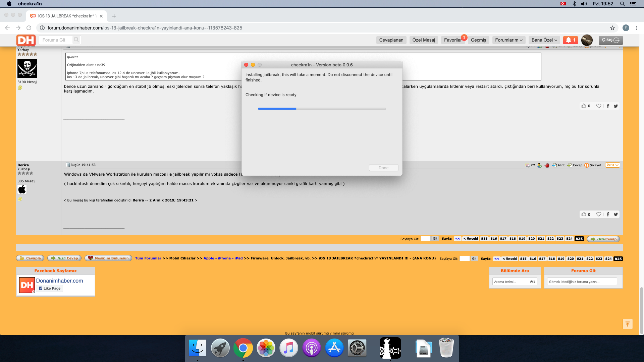644x362 pixels.
Task: Open the mobil sürümü link
Action: click(x=317, y=333)
